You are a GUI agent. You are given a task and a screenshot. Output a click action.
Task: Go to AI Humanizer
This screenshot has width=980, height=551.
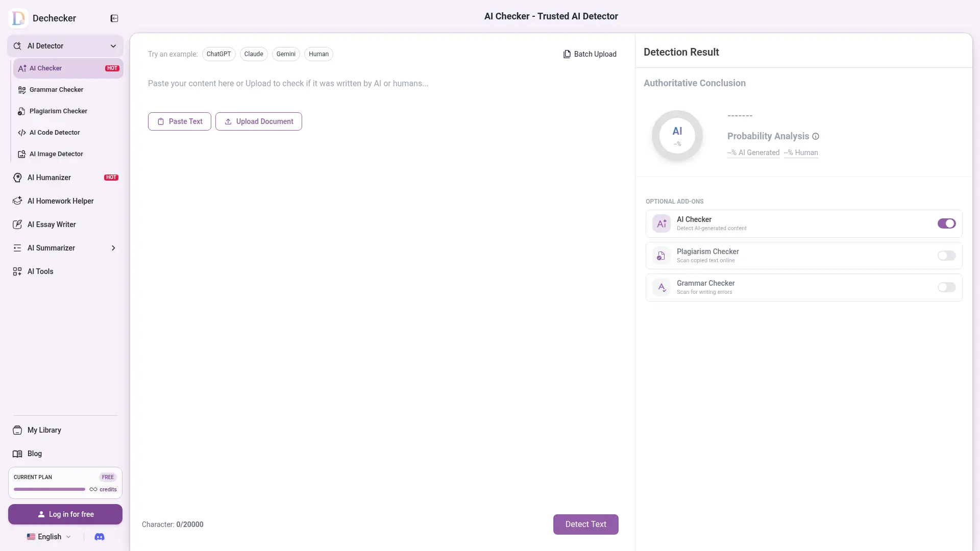tap(65, 178)
